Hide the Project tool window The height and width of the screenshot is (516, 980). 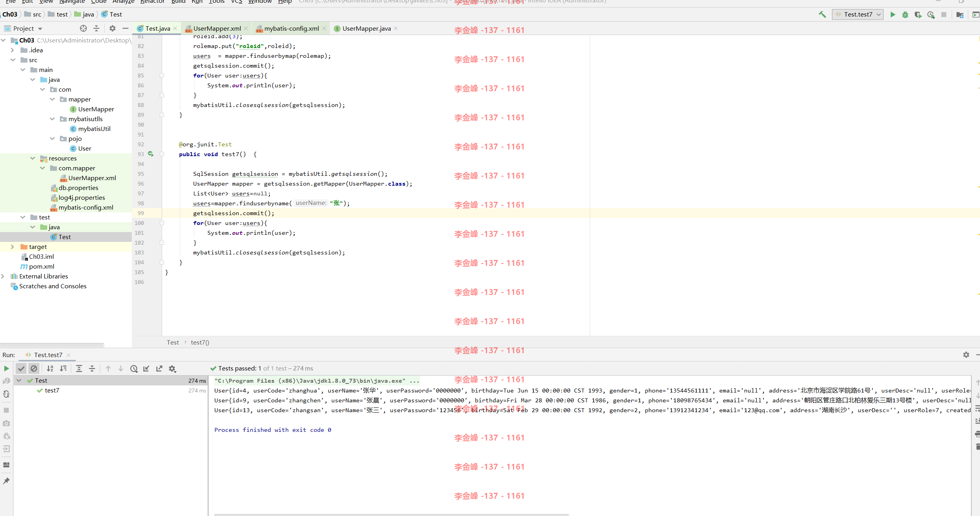click(x=125, y=28)
